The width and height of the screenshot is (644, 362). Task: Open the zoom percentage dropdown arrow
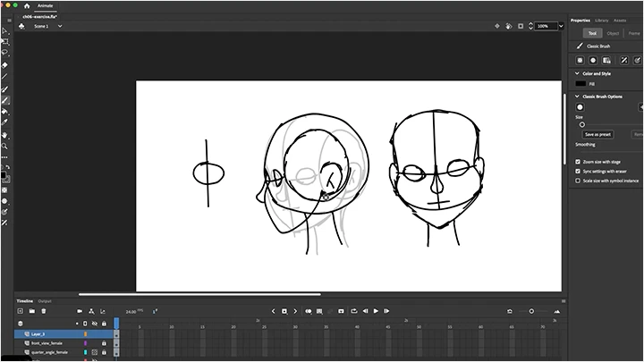tap(561, 26)
